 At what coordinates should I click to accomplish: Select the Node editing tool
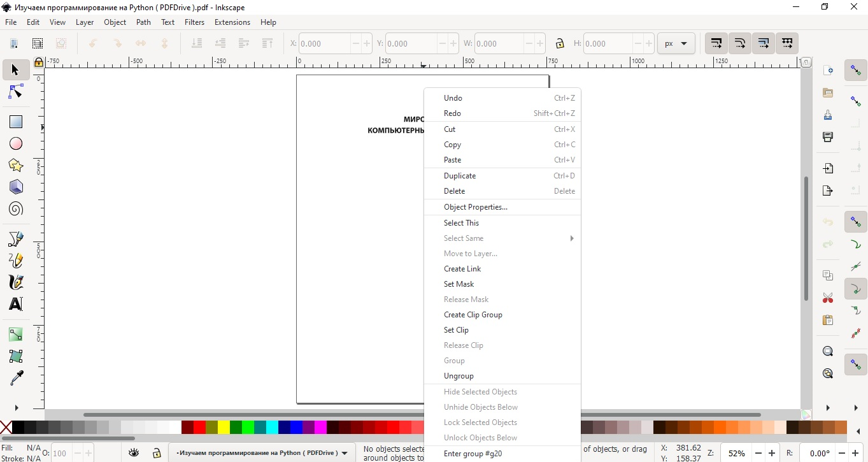click(16, 93)
